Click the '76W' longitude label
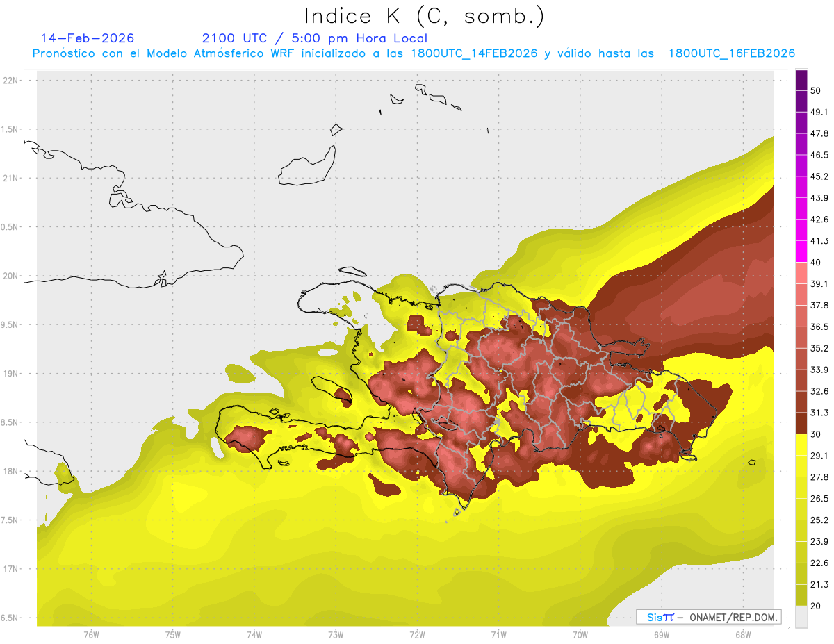834x644 pixels. tap(92, 635)
